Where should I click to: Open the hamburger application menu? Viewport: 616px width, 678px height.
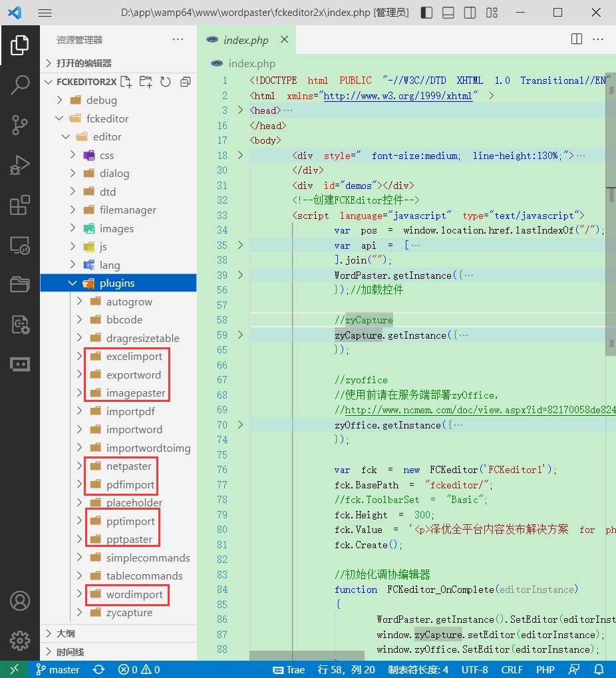point(45,13)
